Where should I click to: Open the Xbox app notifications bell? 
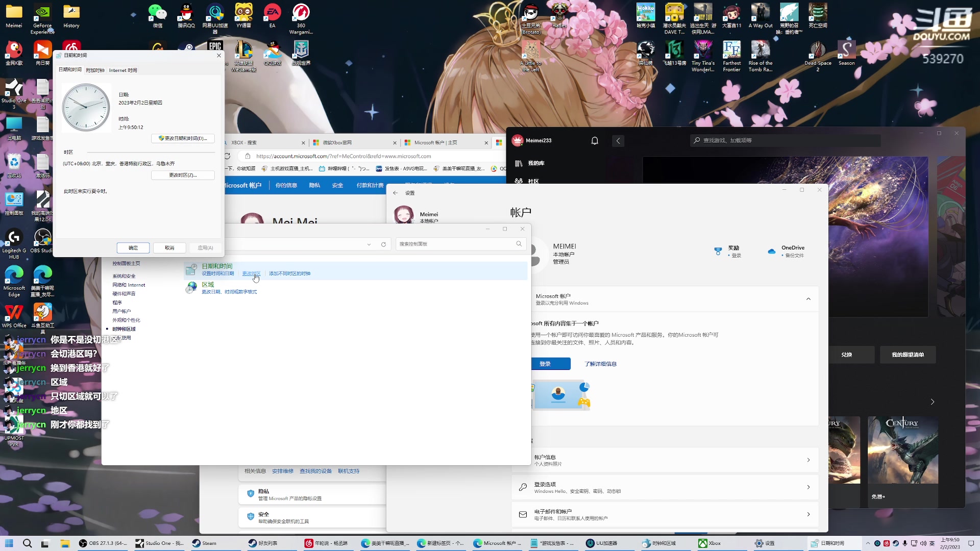(x=595, y=141)
